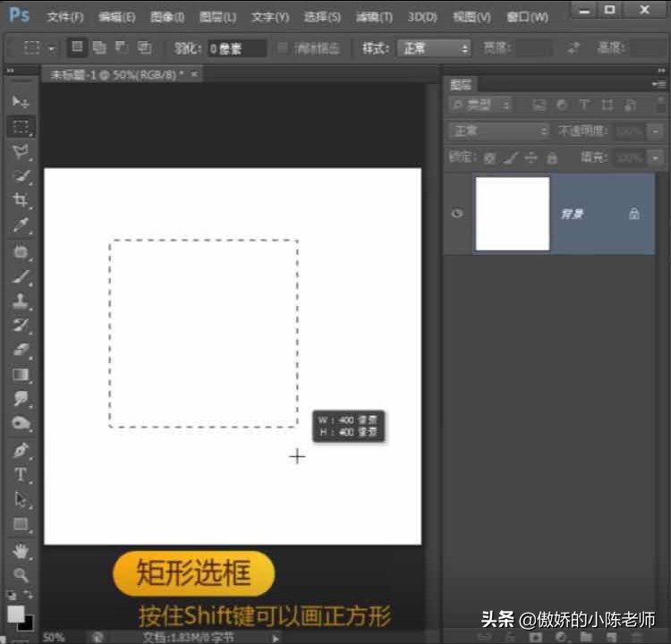Toggle pixel layer filter in Layers panel
The image size is (671, 644).
[x=539, y=105]
